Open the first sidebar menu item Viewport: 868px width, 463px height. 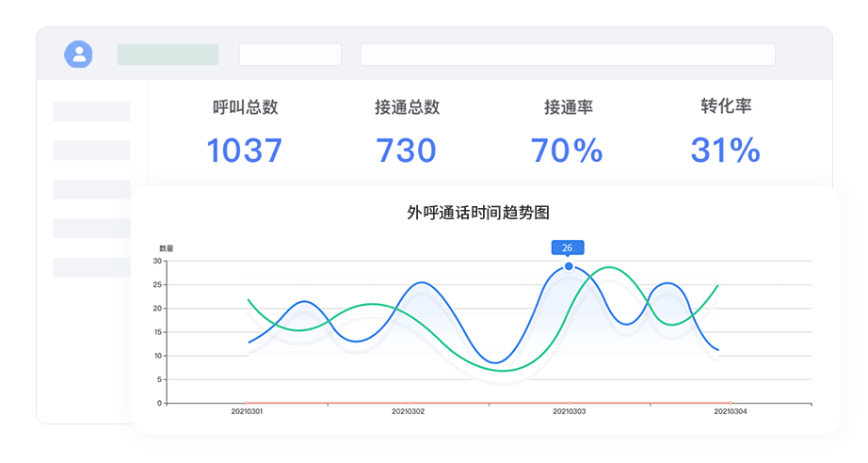click(91, 111)
